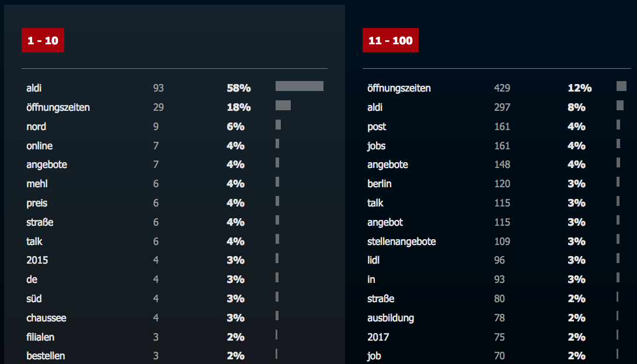Select the "2017" keyword

click(378, 337)
